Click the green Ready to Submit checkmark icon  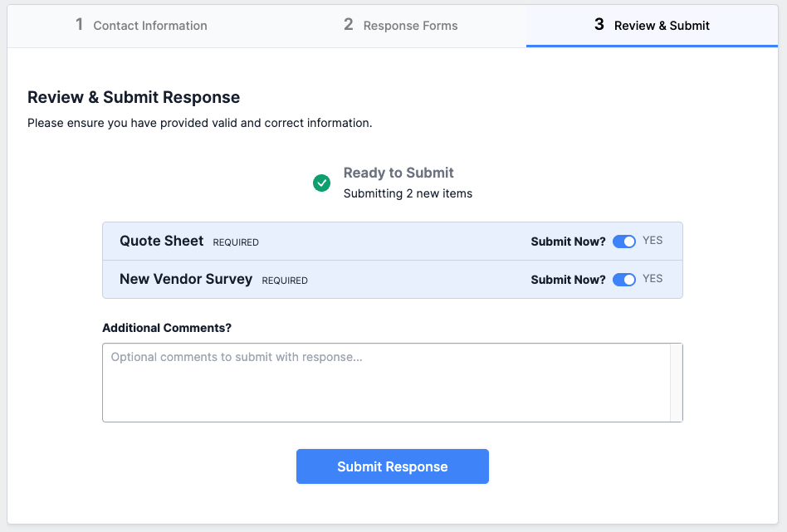[322, 183]
